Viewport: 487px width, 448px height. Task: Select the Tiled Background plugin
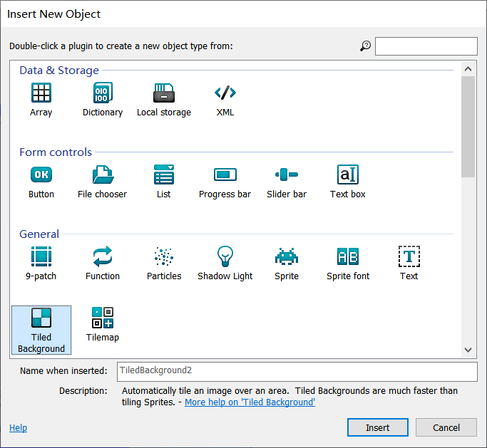pyautogui.click(x=41, y=330)
